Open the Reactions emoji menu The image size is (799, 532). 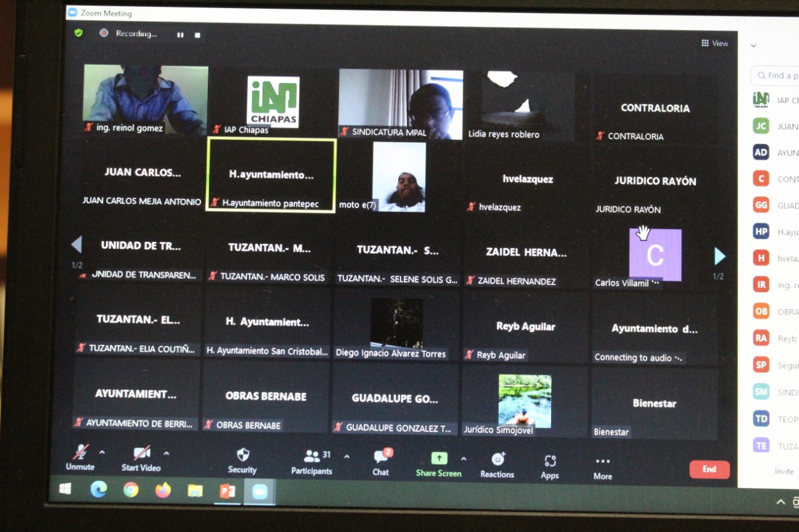498,465
